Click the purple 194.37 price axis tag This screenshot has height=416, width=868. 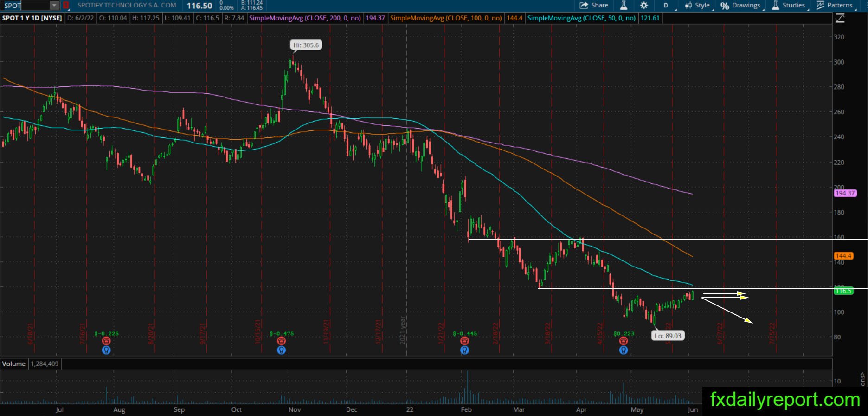click(844, 193)
